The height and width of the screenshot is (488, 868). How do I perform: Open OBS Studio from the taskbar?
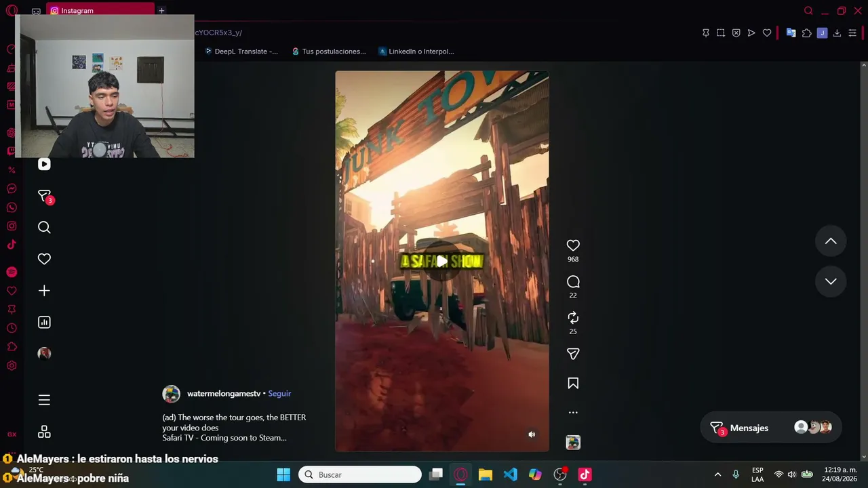click(x=560, y=474)
